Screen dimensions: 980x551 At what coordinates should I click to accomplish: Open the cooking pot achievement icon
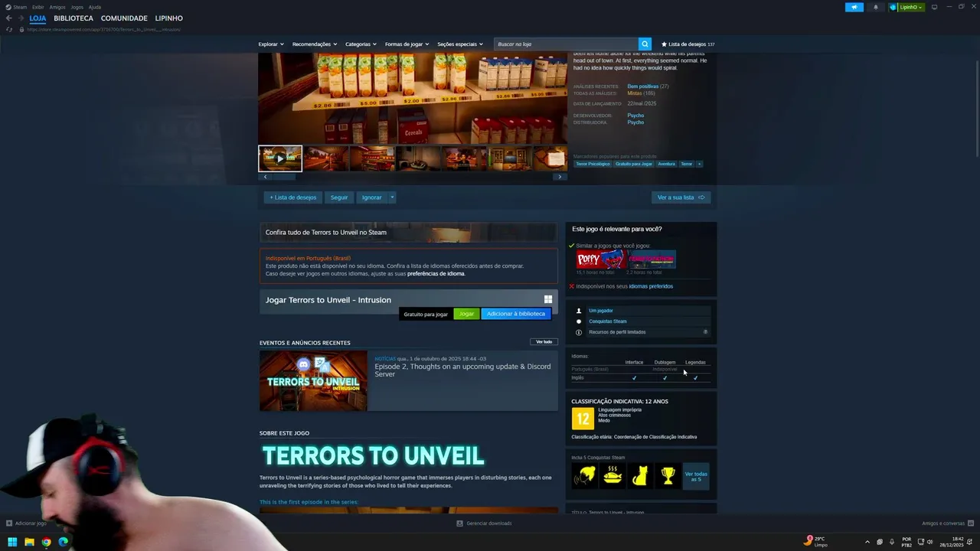click(612, 476)
